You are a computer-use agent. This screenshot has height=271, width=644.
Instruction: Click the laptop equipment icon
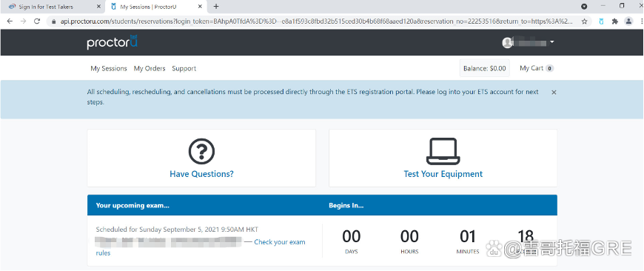pyautogui.click(x=443, y=151)
